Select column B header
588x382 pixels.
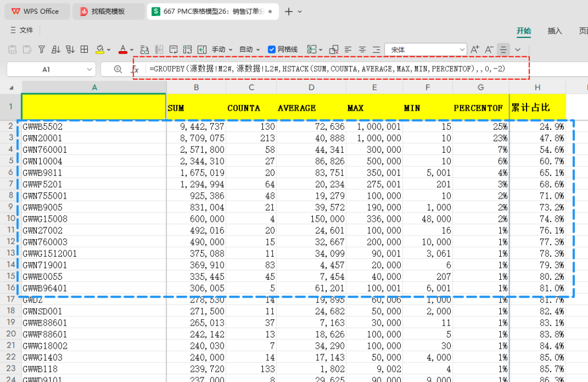[x=196, y=87]
